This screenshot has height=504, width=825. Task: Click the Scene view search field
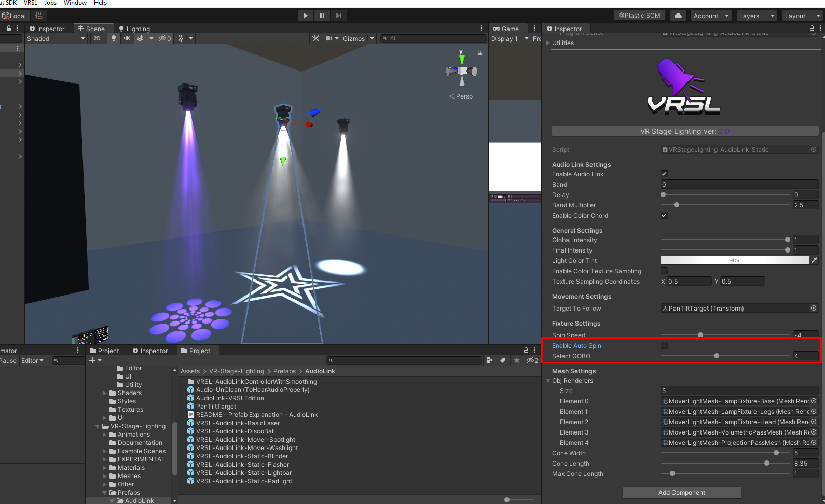(x=433, y=38)
